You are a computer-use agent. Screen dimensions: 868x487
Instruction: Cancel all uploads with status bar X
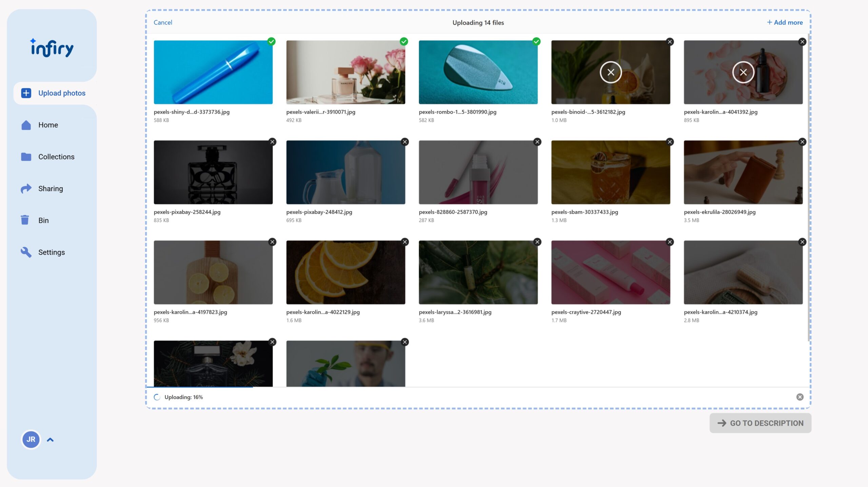(x=800, y=397)
